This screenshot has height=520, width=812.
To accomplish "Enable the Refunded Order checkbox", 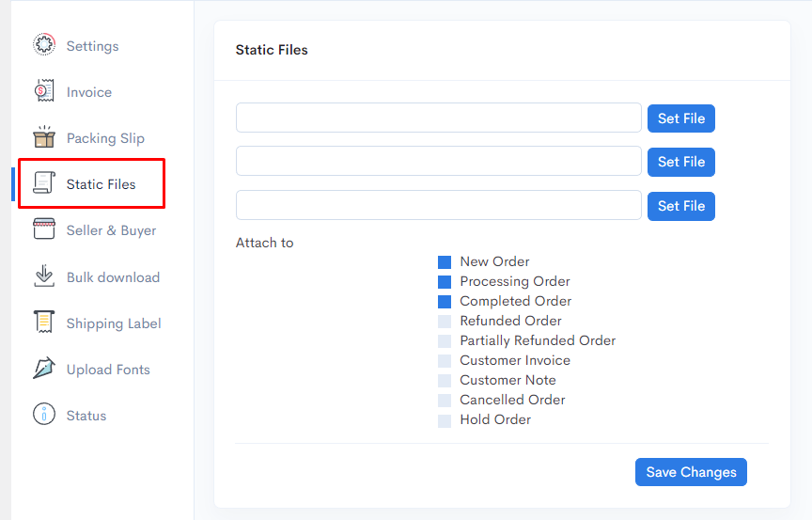I will point(445,322).
